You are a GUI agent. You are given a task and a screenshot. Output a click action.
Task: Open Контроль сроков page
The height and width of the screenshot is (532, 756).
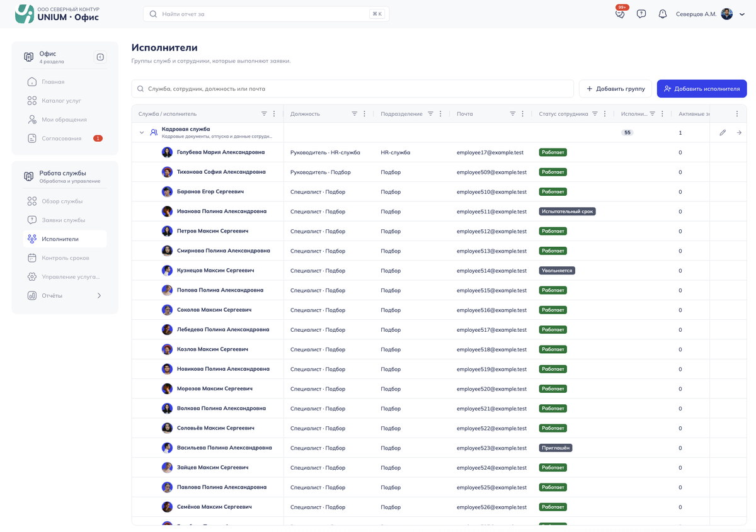pos(65,258)
